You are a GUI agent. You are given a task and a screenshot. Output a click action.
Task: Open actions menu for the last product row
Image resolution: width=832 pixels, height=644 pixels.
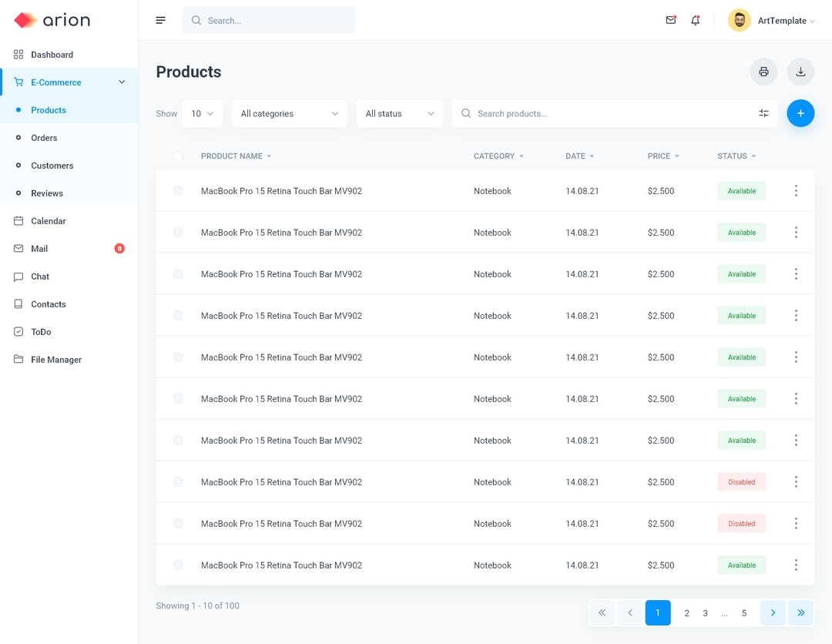[x=796, y=565]
